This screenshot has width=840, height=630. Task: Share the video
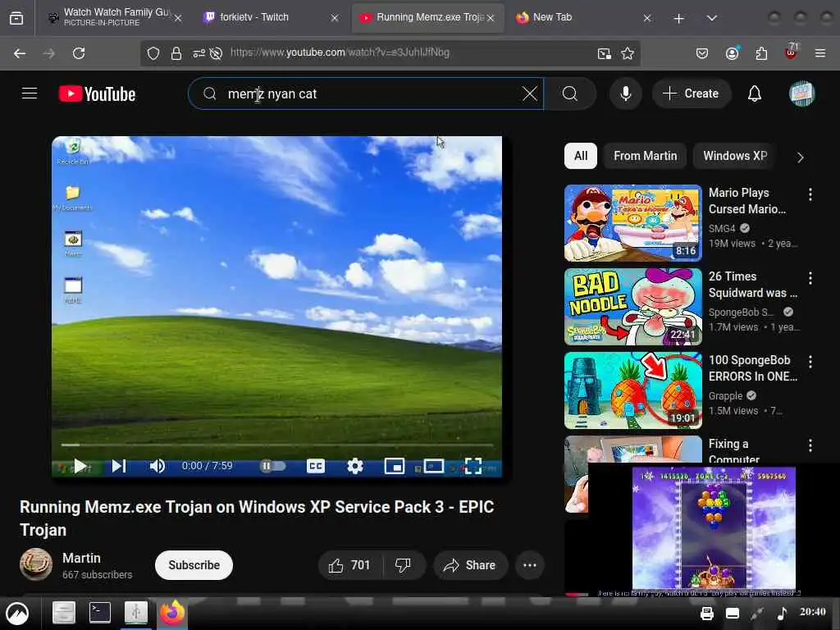pos(470,565)
